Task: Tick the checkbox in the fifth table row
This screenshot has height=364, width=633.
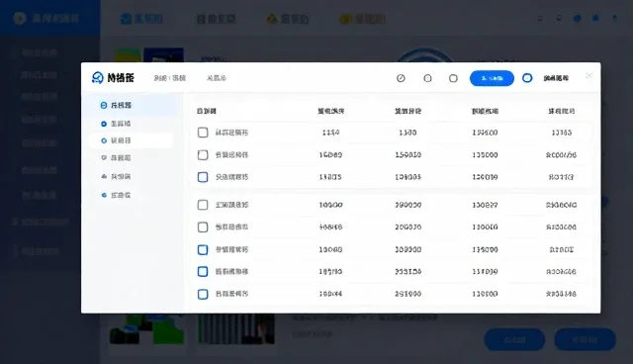Action: coord(203,227)
